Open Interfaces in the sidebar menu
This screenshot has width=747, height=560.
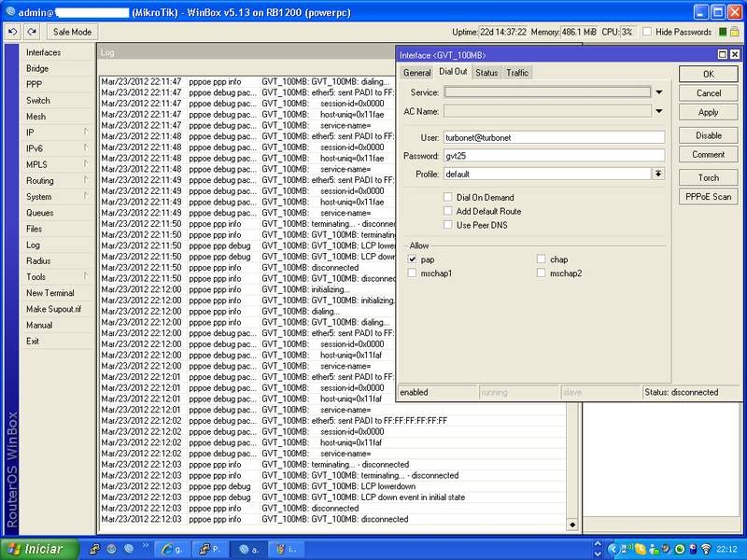click(x=43, y=52)
